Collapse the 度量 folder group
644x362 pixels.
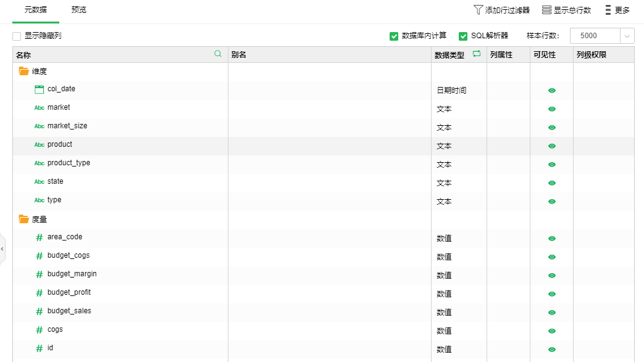24,219
